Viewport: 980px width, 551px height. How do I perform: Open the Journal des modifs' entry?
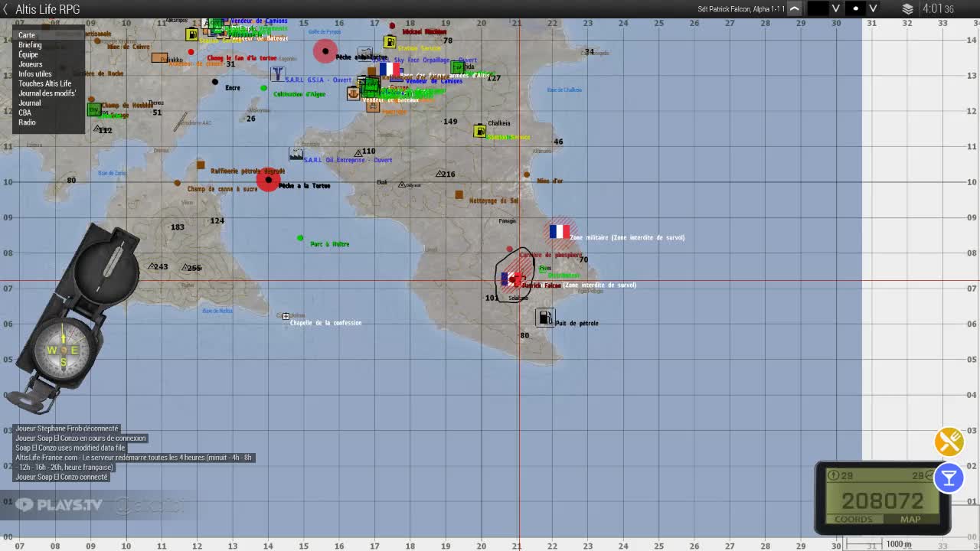tap(47, 93)
